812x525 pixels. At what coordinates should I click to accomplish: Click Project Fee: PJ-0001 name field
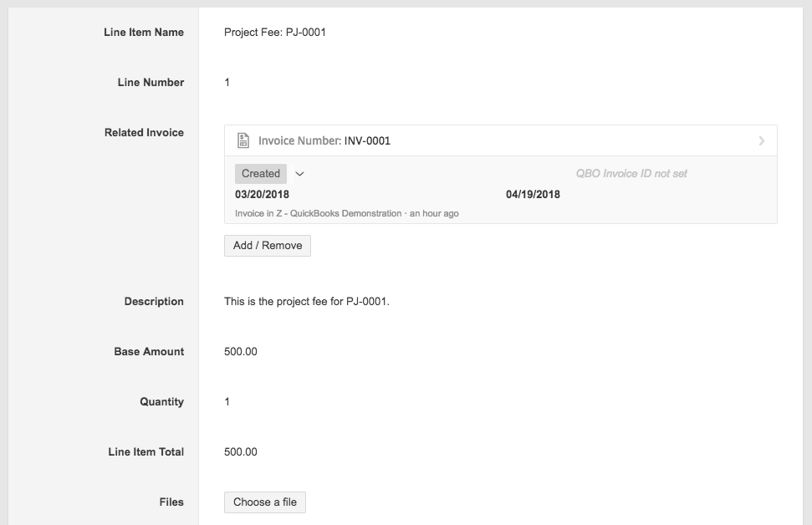point(275,32)
